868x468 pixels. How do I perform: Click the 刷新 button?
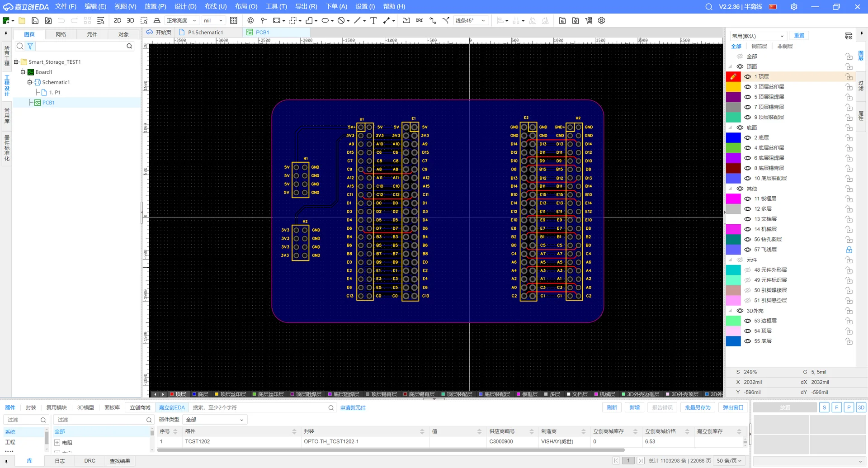coord(612,407)
